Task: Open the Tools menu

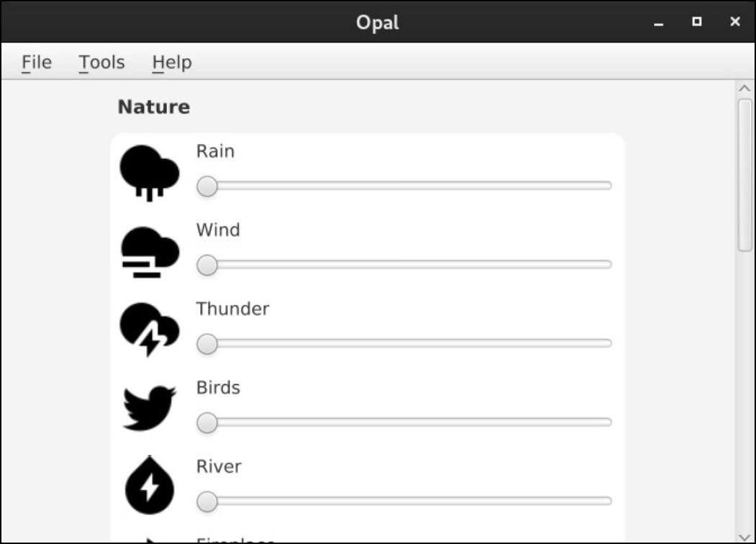Action: (102, 63)
